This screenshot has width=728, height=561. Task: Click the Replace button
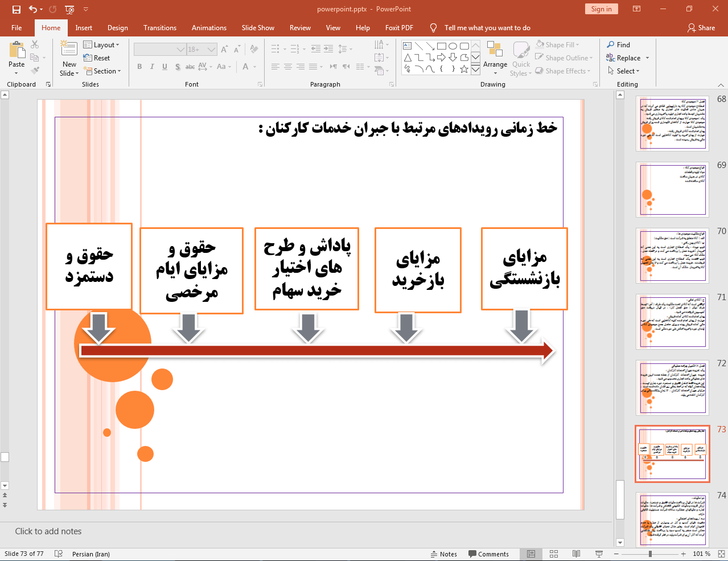(624, 58)
